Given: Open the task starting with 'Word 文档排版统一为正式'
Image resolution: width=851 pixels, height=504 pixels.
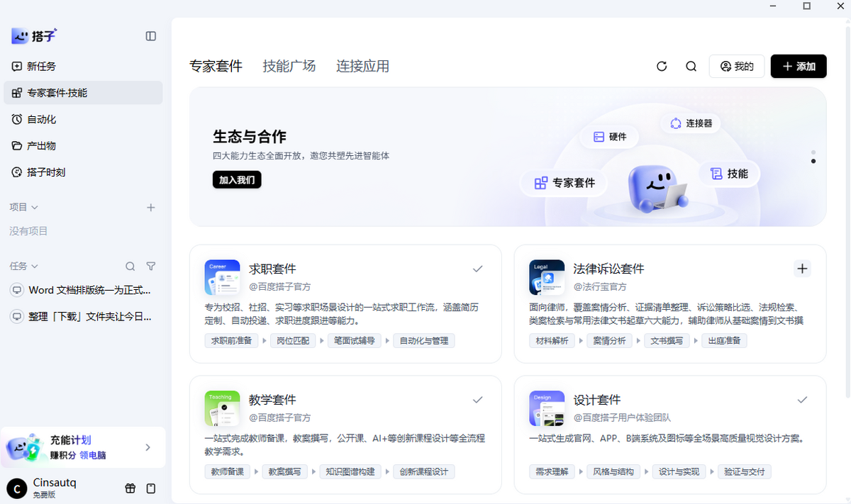Looking at the screenshot, I should 83,290.
